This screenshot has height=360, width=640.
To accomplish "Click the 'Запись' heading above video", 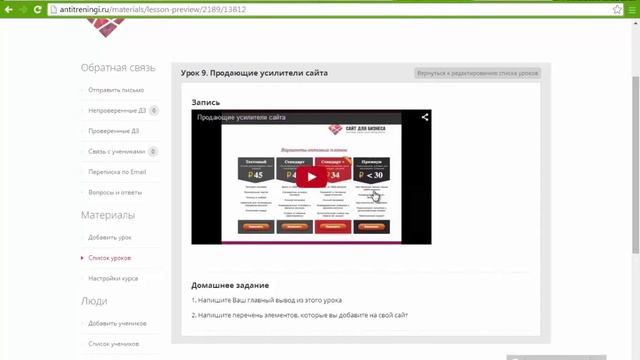I will (x=206, y=102).
